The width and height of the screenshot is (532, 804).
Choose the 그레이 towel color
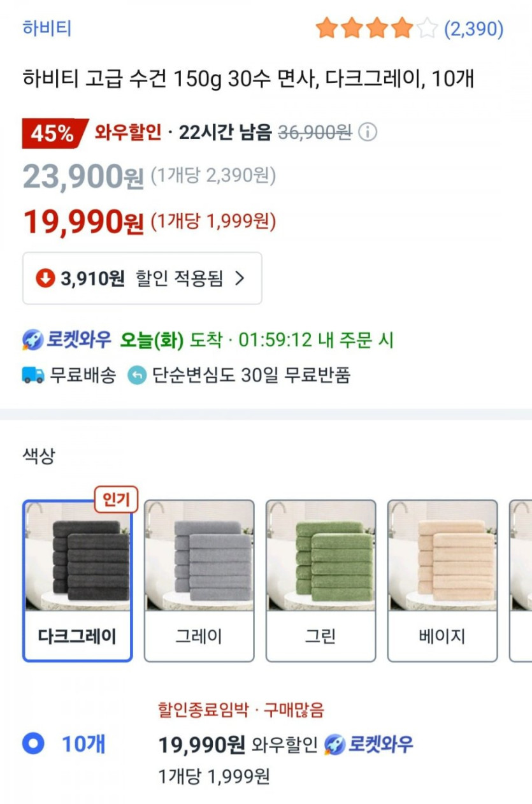[199, 580]
